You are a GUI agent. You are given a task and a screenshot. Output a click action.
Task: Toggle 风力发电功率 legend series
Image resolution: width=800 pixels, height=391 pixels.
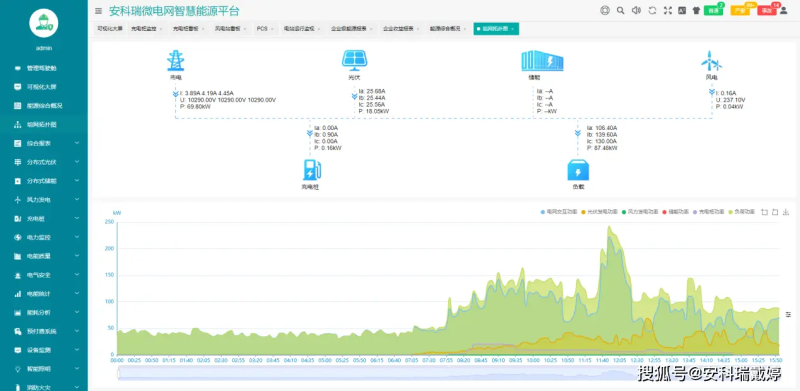point(640,211)
